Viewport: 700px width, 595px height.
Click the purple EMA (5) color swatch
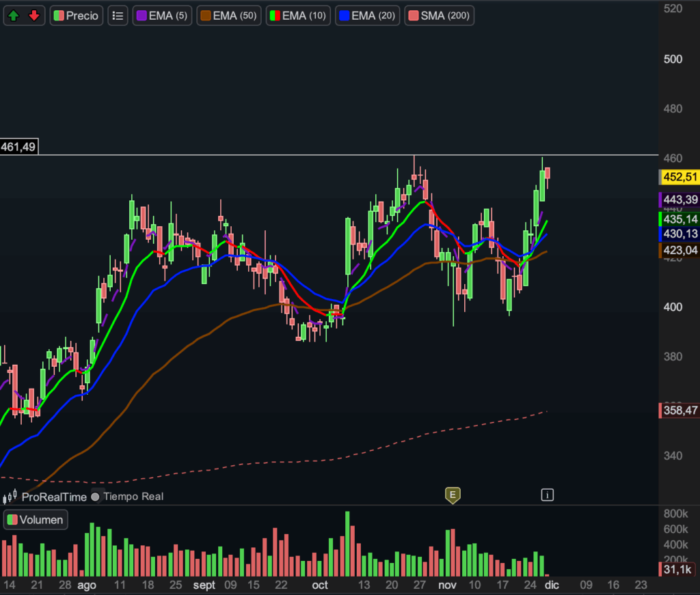tap(142, 16)
